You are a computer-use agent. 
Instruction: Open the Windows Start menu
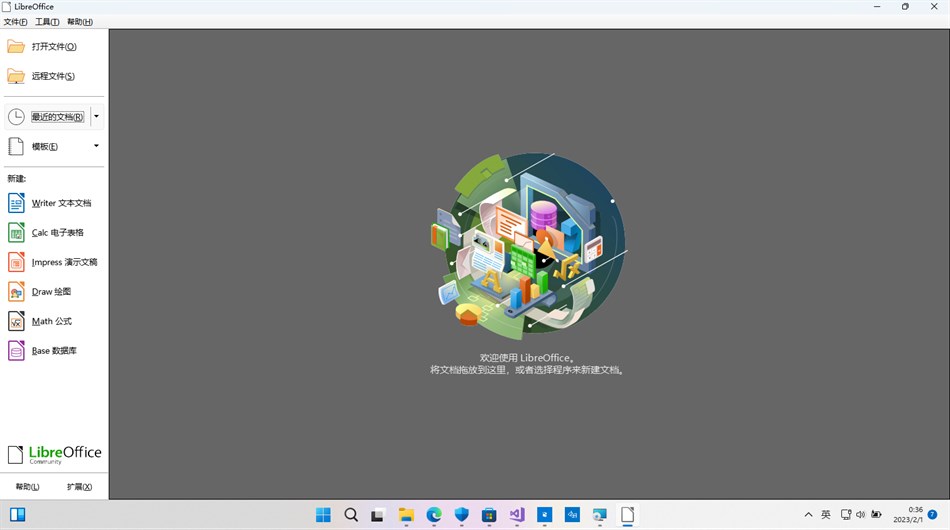click(x=324, y=515)
